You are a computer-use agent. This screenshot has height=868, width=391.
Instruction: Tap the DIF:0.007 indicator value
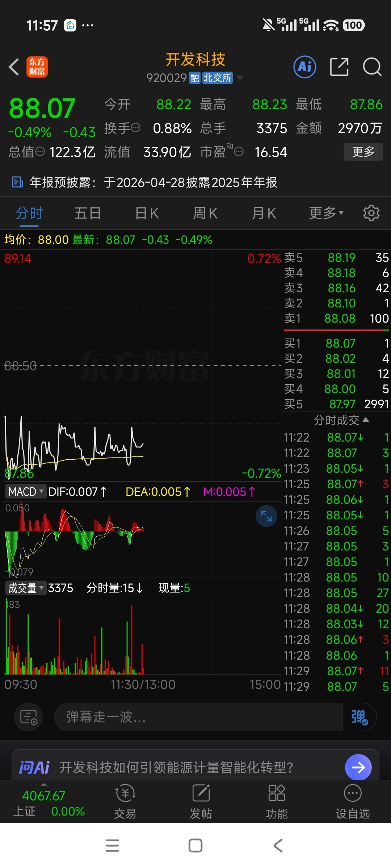coord(77,492)
